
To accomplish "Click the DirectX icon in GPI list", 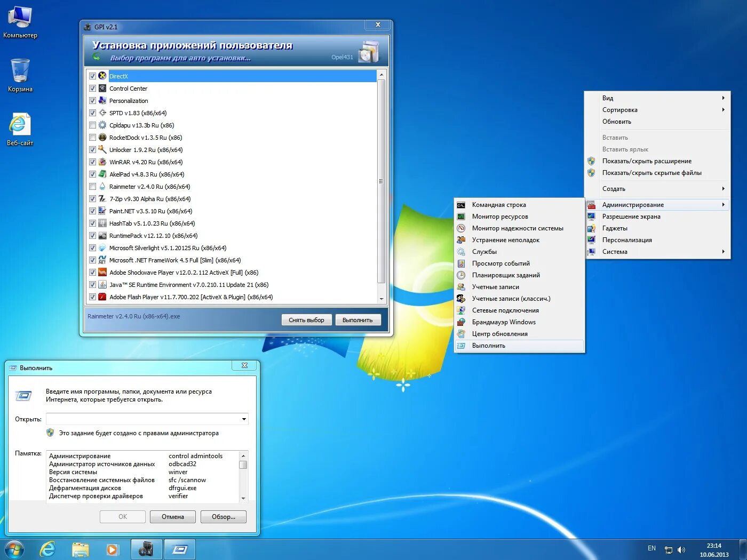I will 102,76.
